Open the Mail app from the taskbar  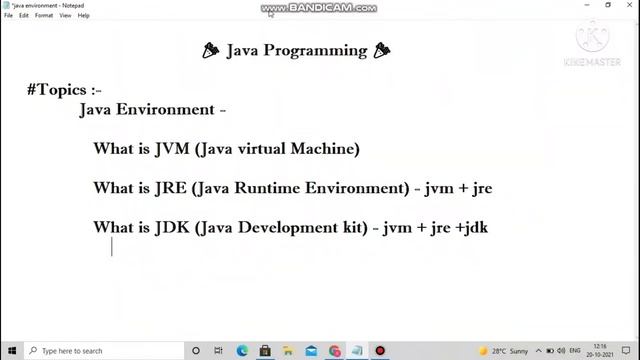(311, 351)
